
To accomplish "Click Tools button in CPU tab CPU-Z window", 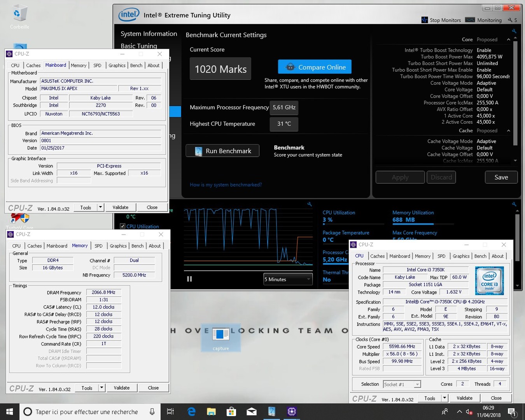I will 430,398.
